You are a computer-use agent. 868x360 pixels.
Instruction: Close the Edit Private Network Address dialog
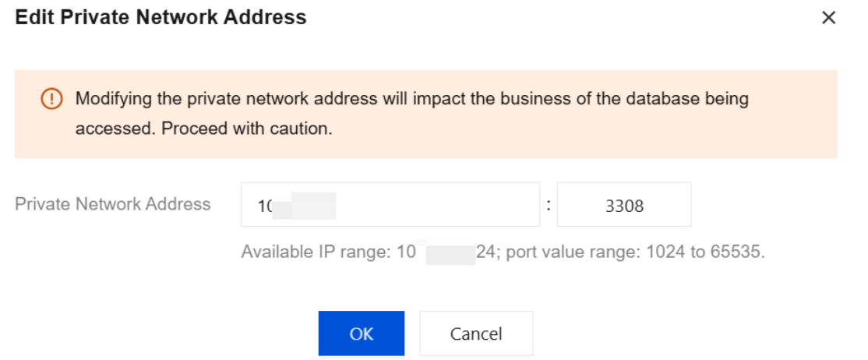pyautogui.click(x=828, y=18)
